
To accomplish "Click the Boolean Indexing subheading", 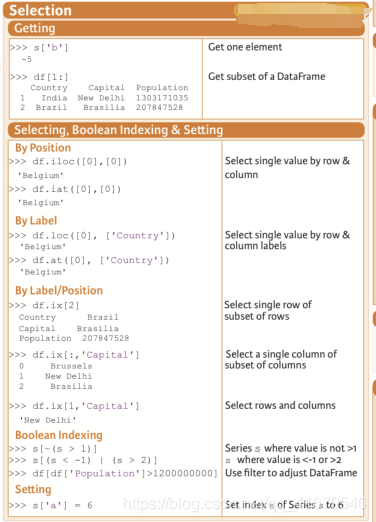I will tap(59, 435).
